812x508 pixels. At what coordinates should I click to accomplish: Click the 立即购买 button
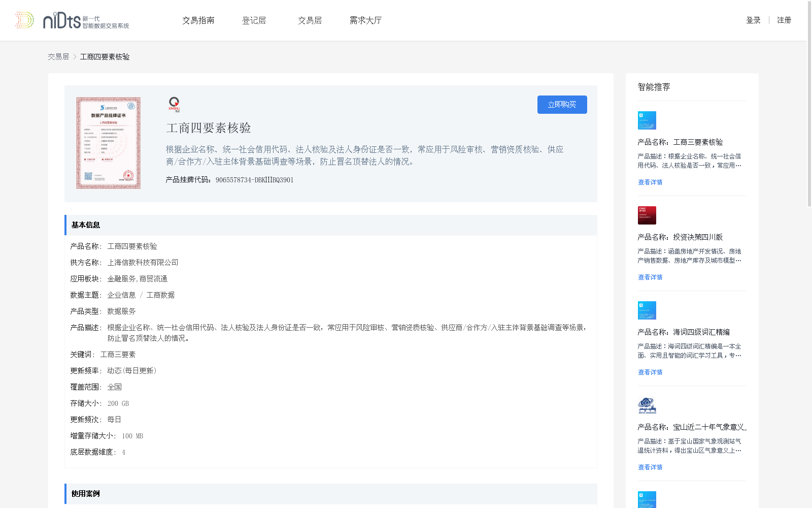pyautogui.click(x=562, y=105)
